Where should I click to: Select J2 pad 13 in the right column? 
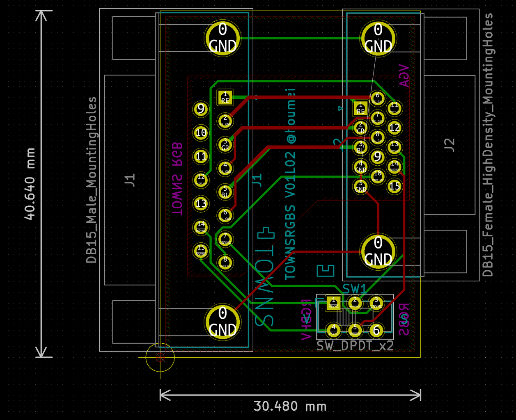click(394, 147)
